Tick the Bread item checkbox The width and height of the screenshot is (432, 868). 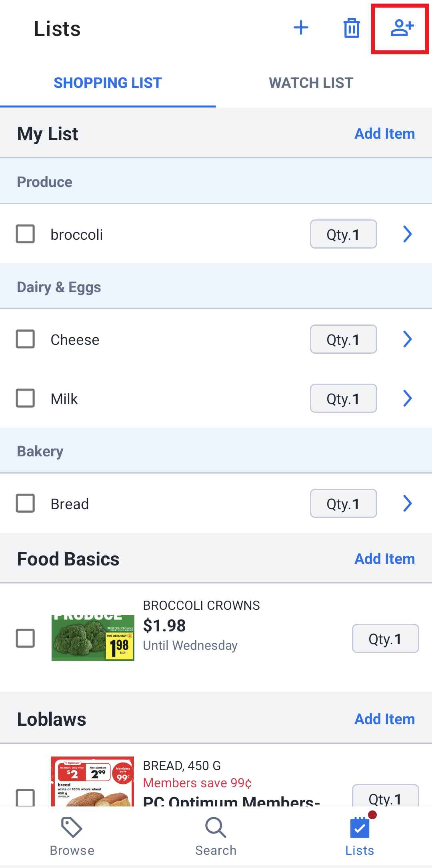25,503
